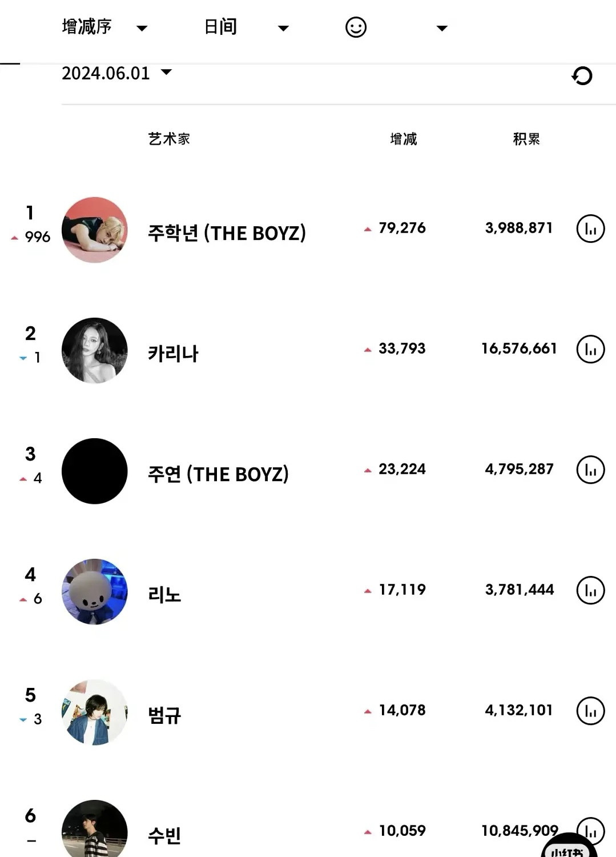Expand the 增减序 sort dropdown

(x=104, y=27)
